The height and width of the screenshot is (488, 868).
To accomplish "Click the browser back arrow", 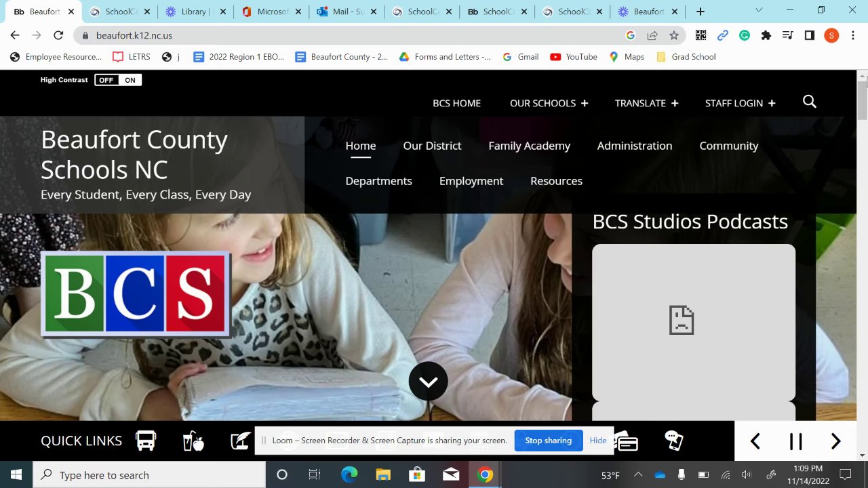I will pos(15,35).
